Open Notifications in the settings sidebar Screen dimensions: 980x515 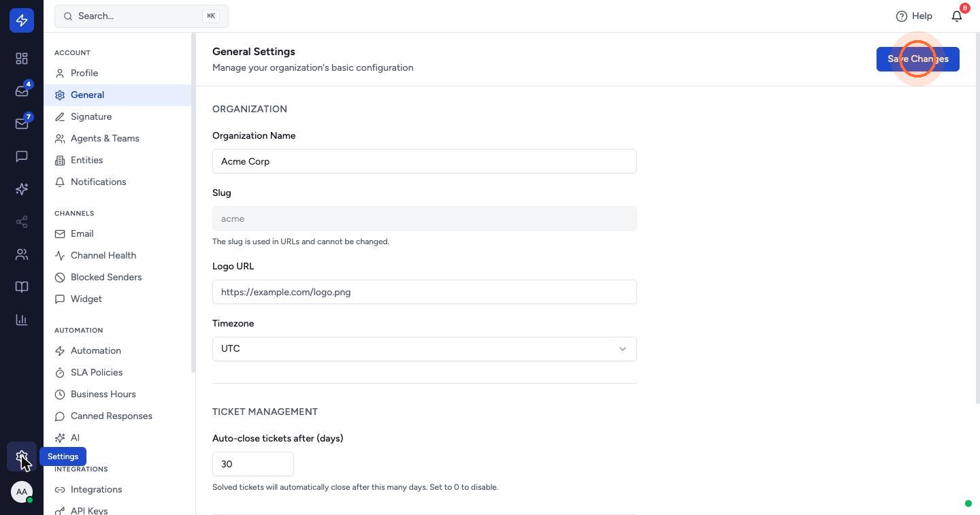point(117,182)
